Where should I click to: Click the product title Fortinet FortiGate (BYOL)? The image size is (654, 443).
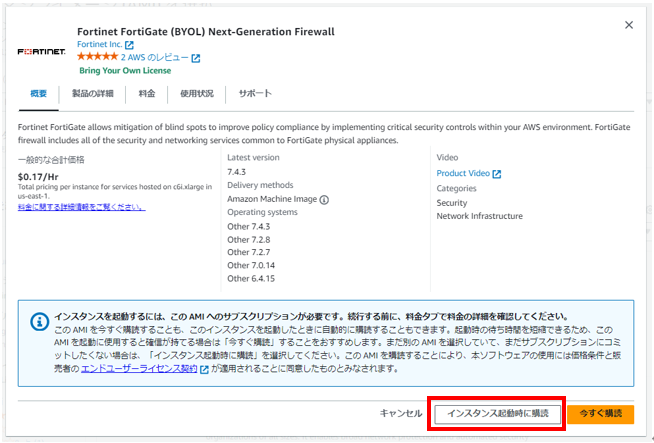pyautogui.click(x=206, y=32)
